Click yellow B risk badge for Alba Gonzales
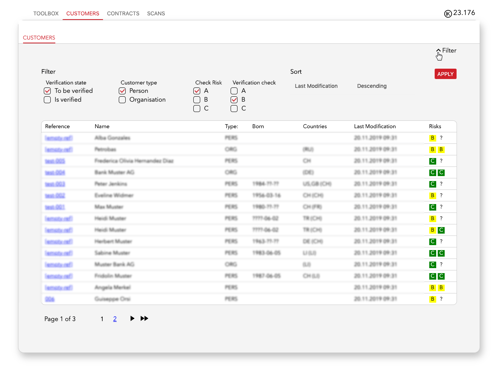The width and height of the screenshot is (500, 369). (x=432, y=138)
